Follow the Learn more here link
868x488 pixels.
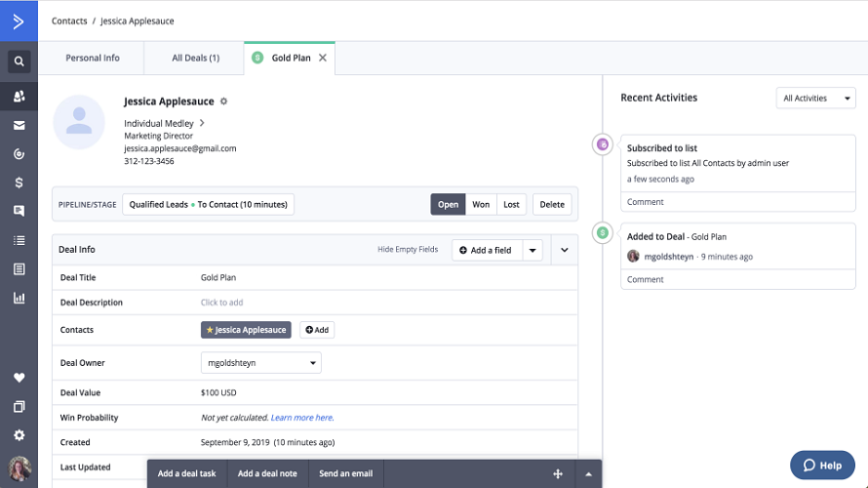[302, 418]
